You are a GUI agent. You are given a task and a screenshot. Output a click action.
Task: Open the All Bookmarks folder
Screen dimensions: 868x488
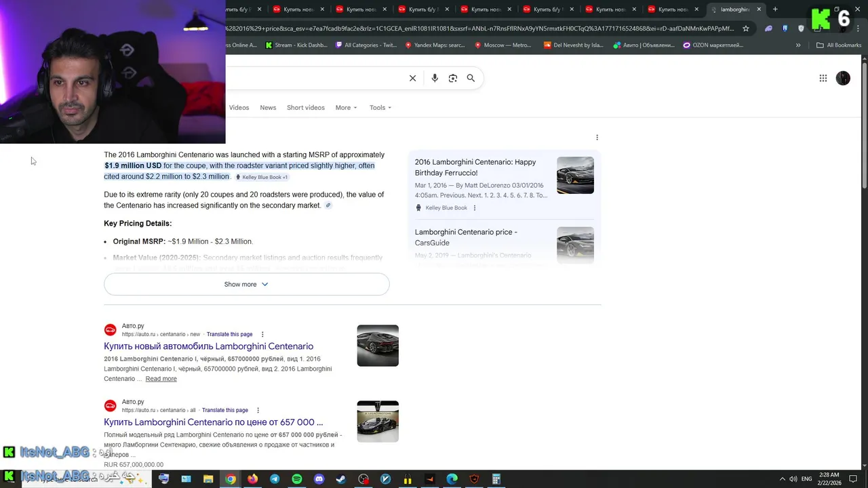point(839,45)
